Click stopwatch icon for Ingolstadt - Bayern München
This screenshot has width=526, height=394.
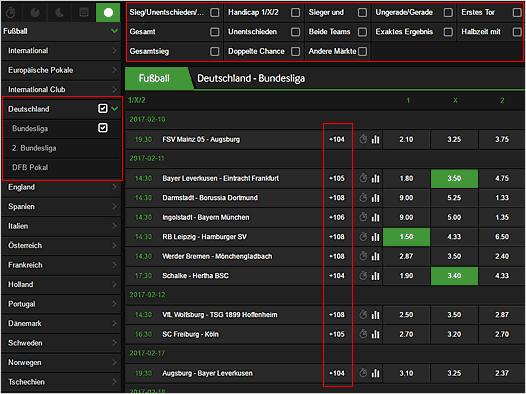point(363,217)
